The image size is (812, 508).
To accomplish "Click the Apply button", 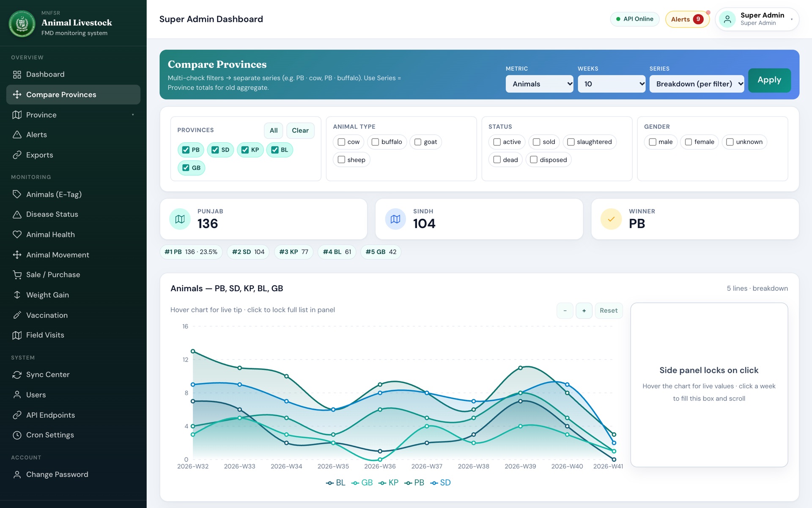I will [x=769, y=80].
